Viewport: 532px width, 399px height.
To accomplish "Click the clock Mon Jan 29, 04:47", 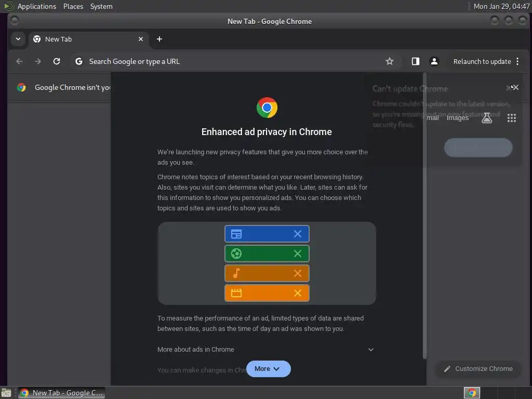I will [x=501, y=6].
